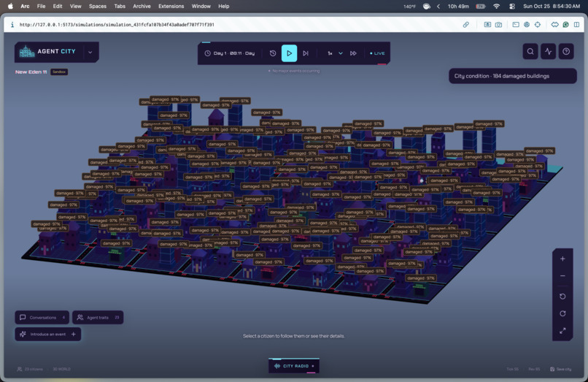Open the Arc menu
The width and height of the screenshot is (588, 382).
(25, 6)
